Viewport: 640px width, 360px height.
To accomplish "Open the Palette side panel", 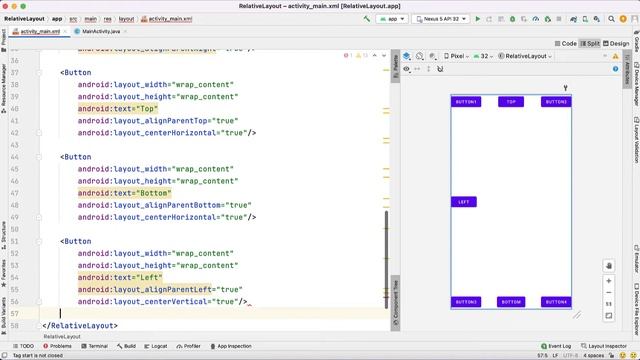I will click(x=395, y=67).
